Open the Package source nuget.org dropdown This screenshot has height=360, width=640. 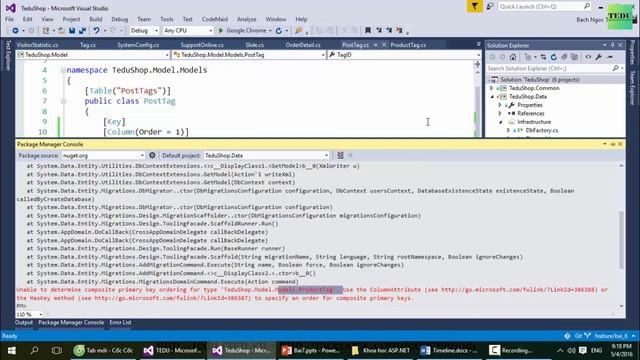pos(142,156)
